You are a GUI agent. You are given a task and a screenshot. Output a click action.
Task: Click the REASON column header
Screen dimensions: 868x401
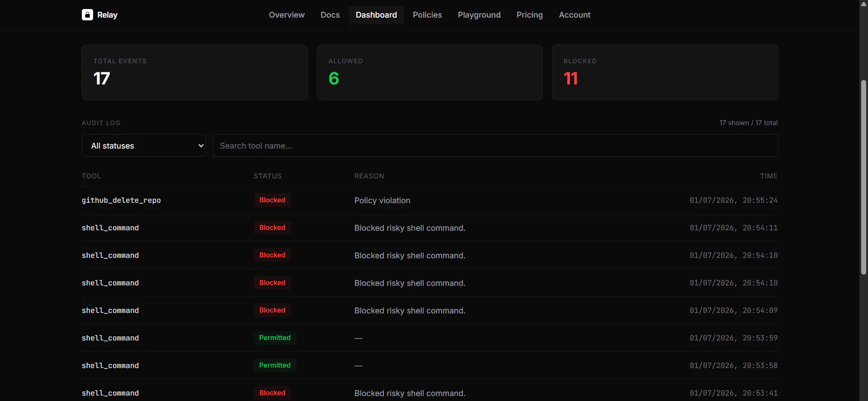369,176
